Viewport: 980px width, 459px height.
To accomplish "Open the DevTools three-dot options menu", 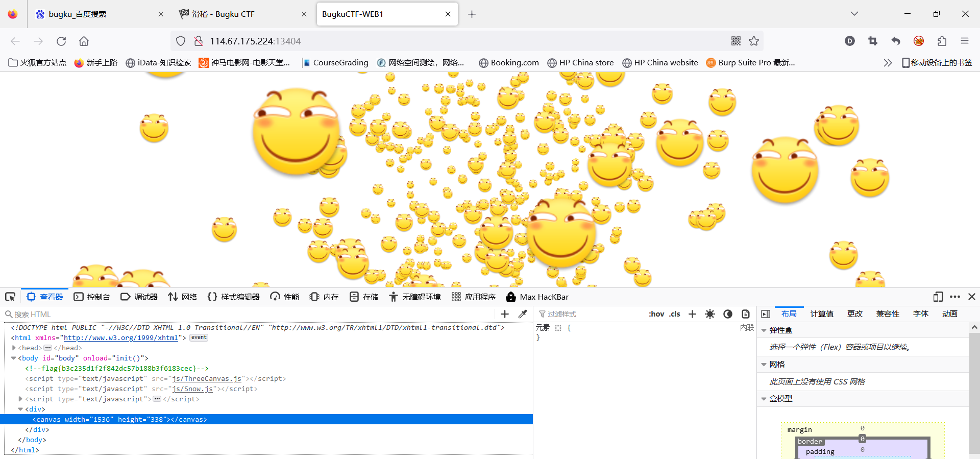I will [955, 297].
